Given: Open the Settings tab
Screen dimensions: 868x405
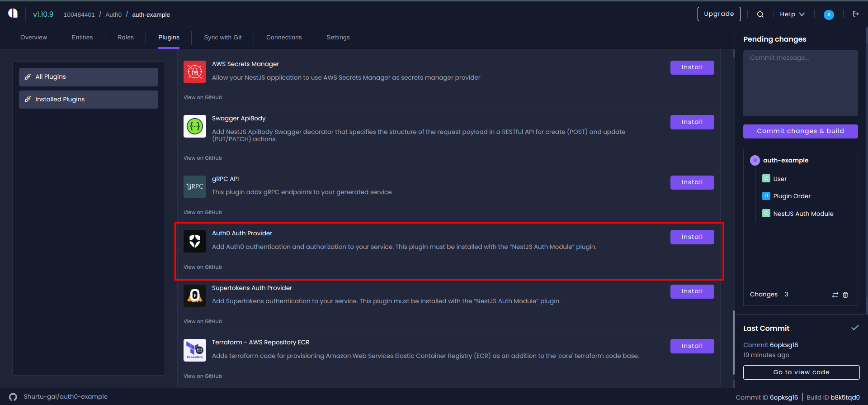Looking at the screenshot, I should coord(338,38).
